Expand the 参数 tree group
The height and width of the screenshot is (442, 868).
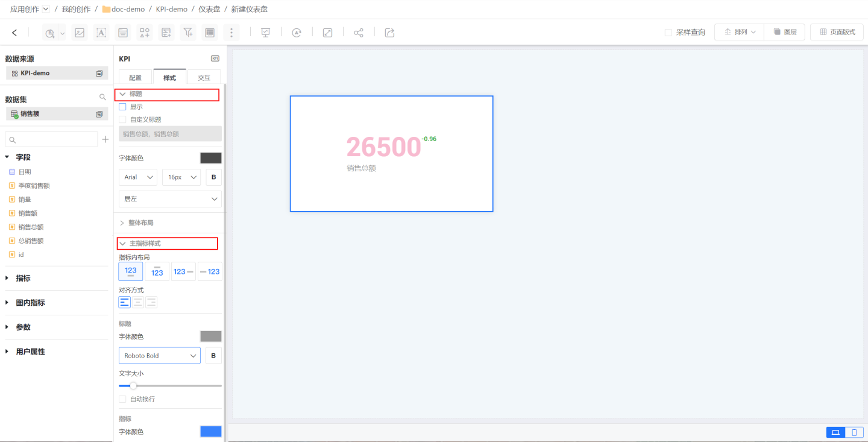[7, 327]
